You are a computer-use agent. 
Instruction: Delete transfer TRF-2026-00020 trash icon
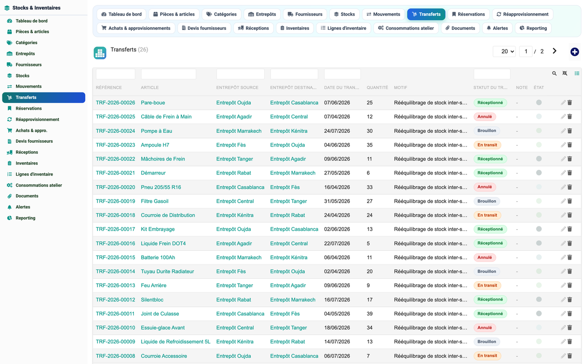[x=570, y=187]
